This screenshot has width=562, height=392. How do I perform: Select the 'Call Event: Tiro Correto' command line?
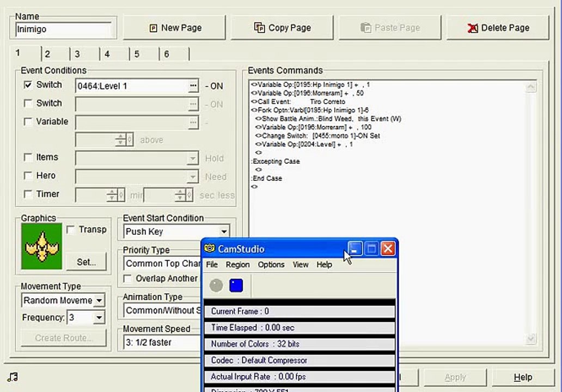point(298,101)
